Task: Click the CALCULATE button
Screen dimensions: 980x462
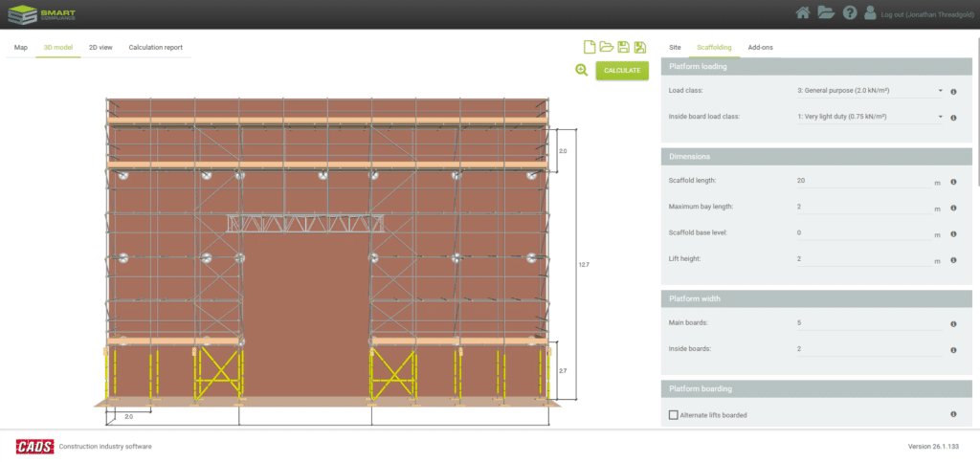Action: click(622, 71)
